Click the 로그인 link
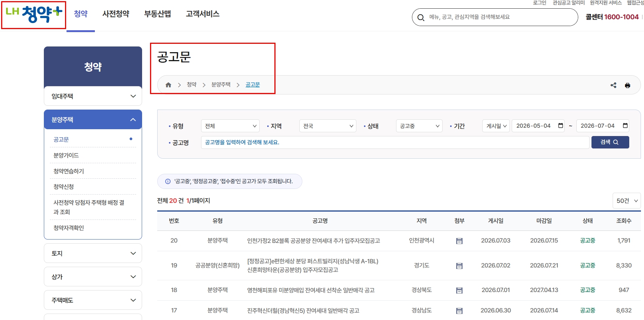This screenshot has height=320, width=644. pyautogui.click(x=540, y=3)
